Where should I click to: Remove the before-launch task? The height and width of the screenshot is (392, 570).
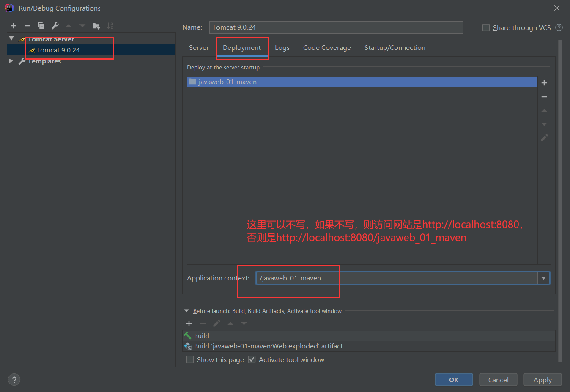(203, 323)
